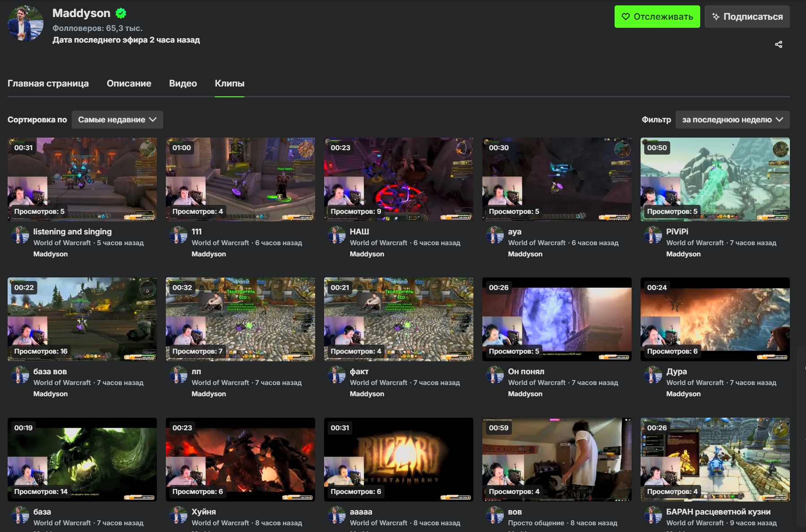The width and height of the screenshot is (806, 532).
Task: Play the 00:23 'Хуйня' clip thumbnail
Action: coord(240,459)
